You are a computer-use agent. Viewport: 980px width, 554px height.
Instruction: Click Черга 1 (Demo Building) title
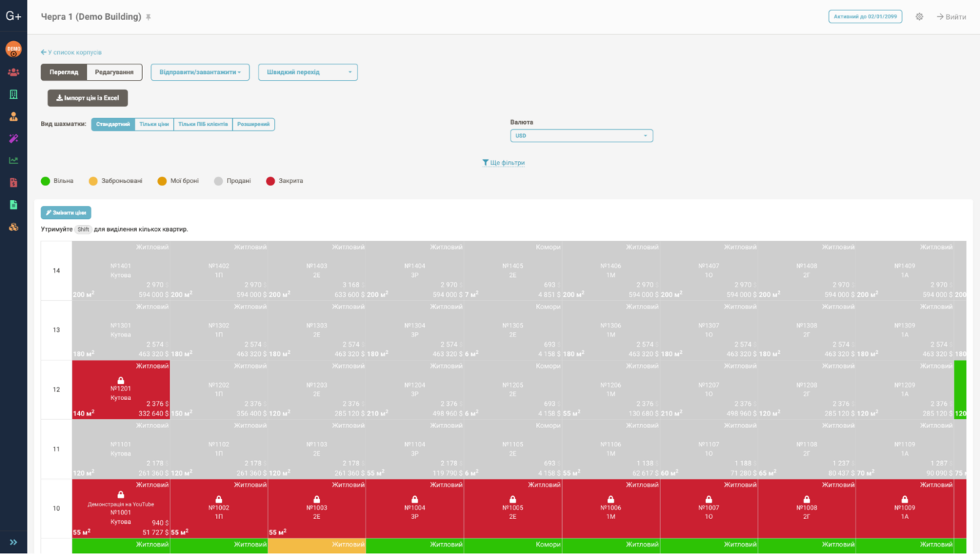coord(91,16)
